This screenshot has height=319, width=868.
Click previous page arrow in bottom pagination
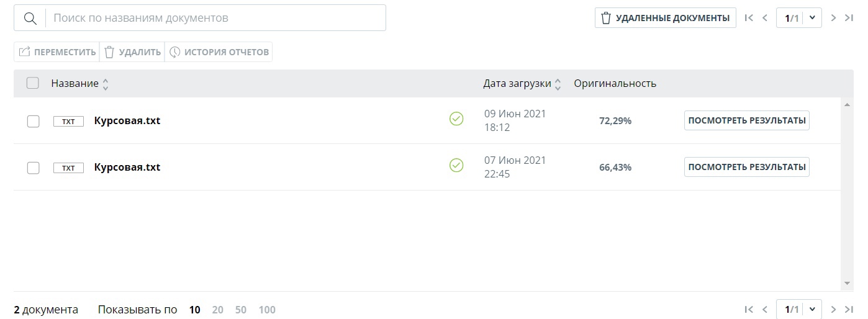coord(765,309)
